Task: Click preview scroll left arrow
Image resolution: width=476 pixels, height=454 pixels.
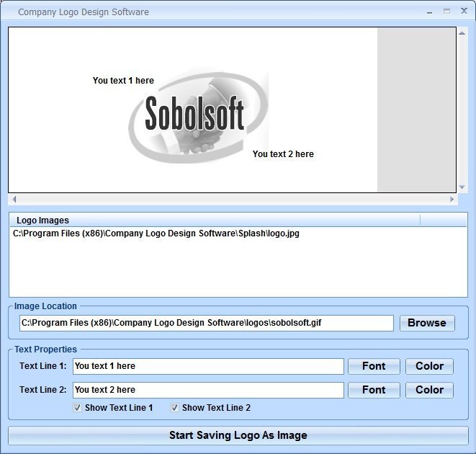Action: 14,200
